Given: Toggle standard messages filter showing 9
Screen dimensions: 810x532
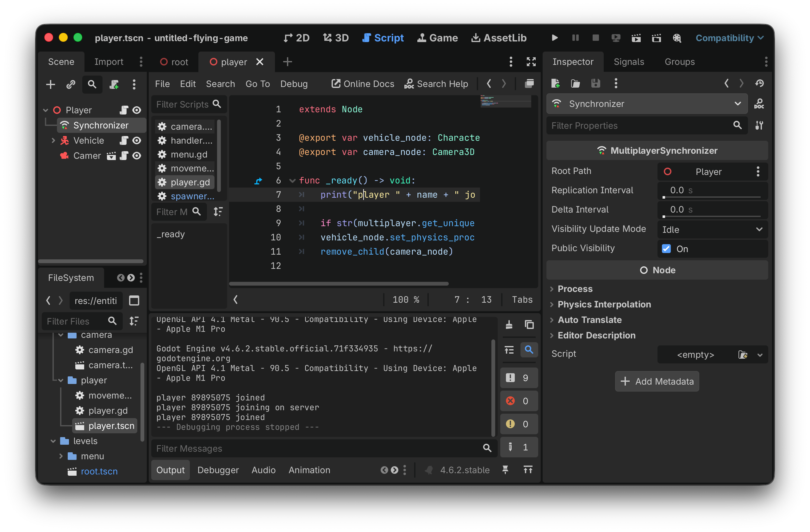Looking at the screenshot, I should 519,378.
